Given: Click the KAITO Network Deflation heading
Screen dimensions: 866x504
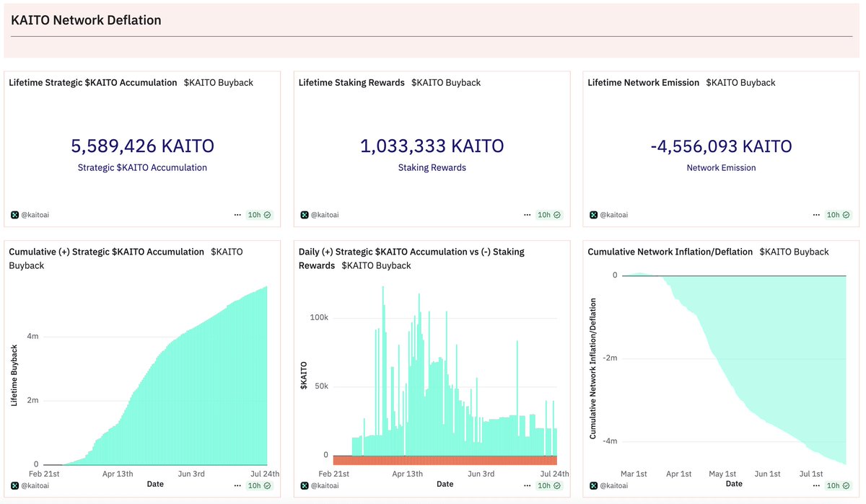Looking at the screenshot, I should 86,20.
